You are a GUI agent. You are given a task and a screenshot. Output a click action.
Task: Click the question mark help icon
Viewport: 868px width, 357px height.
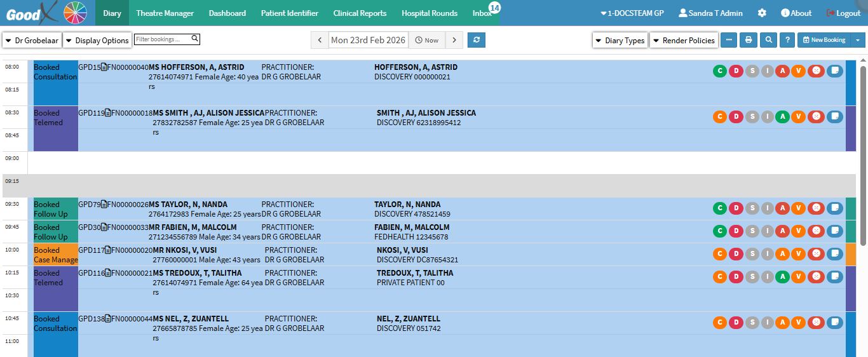pyautogui.click(x=787, y=40)
